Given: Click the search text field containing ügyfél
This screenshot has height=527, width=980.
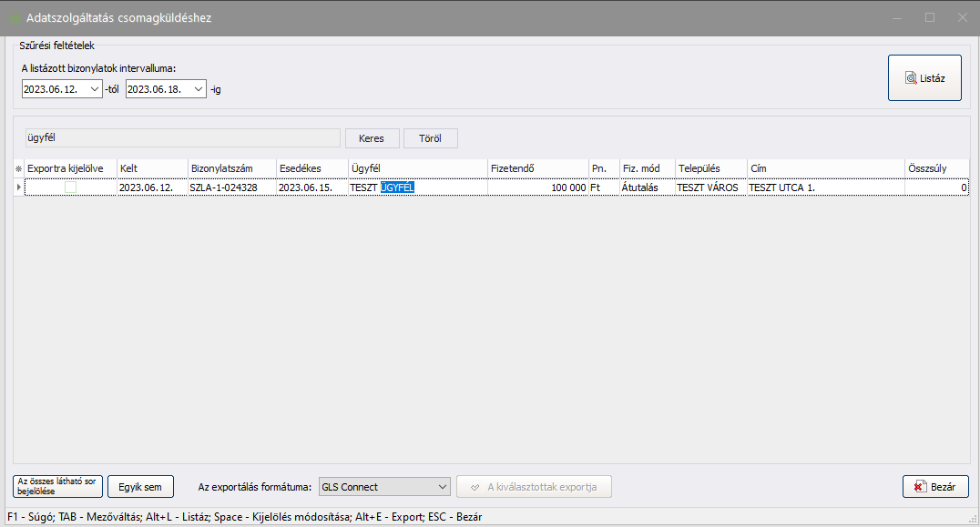Looking at the screenshot, I should [182, 138].
